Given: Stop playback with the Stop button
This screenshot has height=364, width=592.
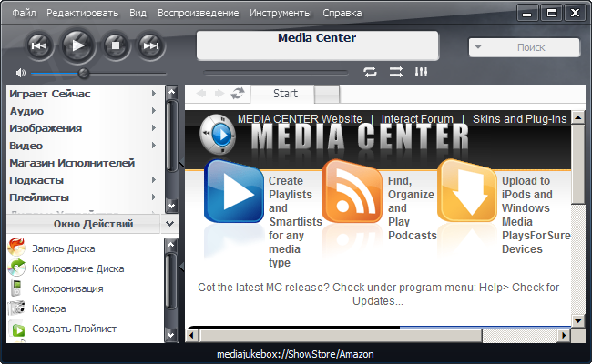Looking at the screenshot, I should click(116, 46).
